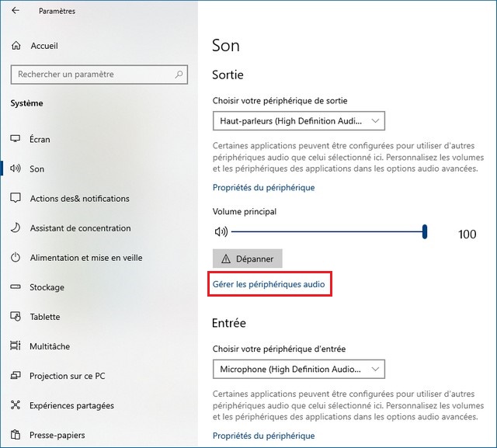Open Actions & notifications settings
This screenshot has height=448, width=497.
79,199
